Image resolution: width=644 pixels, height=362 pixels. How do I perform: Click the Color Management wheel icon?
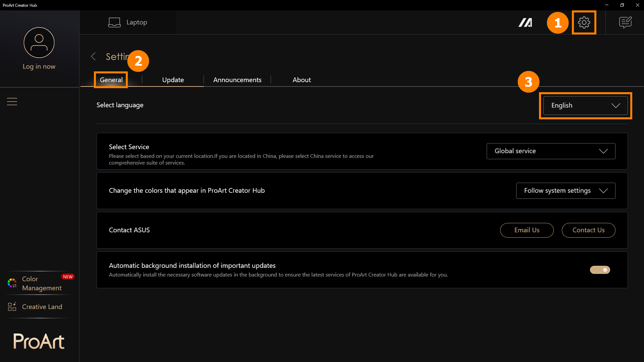click(x=12, y=283)
